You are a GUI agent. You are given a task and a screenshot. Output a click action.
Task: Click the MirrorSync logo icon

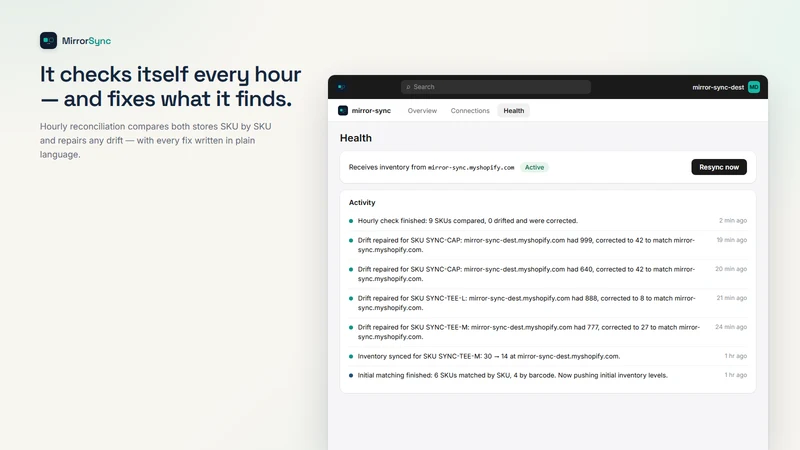coord(48,40)
